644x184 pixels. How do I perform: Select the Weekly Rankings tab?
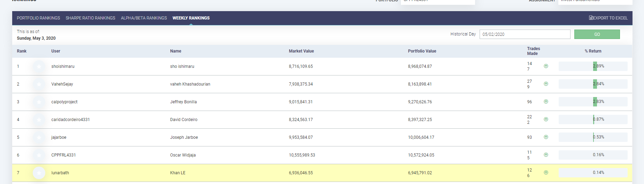tap(191, 18)
